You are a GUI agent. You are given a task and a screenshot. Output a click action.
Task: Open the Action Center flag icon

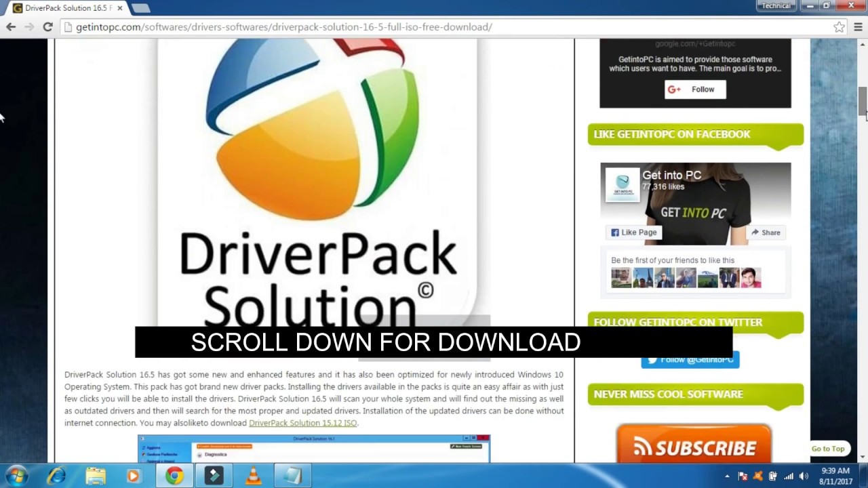pyautogui.click(x=743, y=476)
